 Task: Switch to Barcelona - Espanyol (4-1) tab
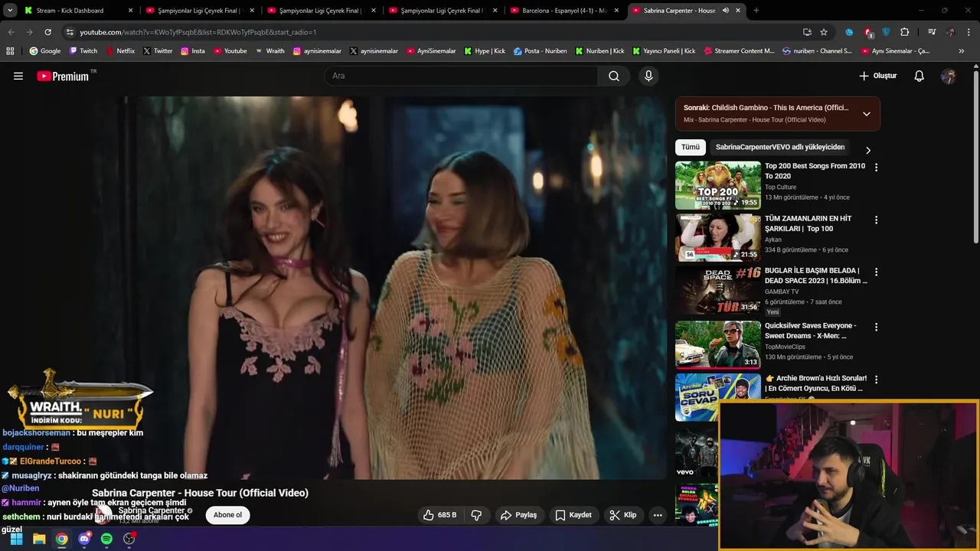pyautogui.click(x=564, y=11)
